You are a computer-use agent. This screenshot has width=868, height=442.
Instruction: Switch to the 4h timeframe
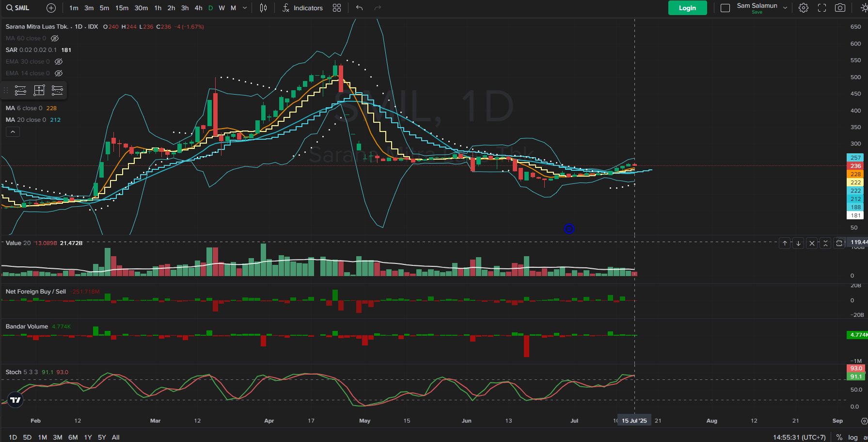point(199,8)
